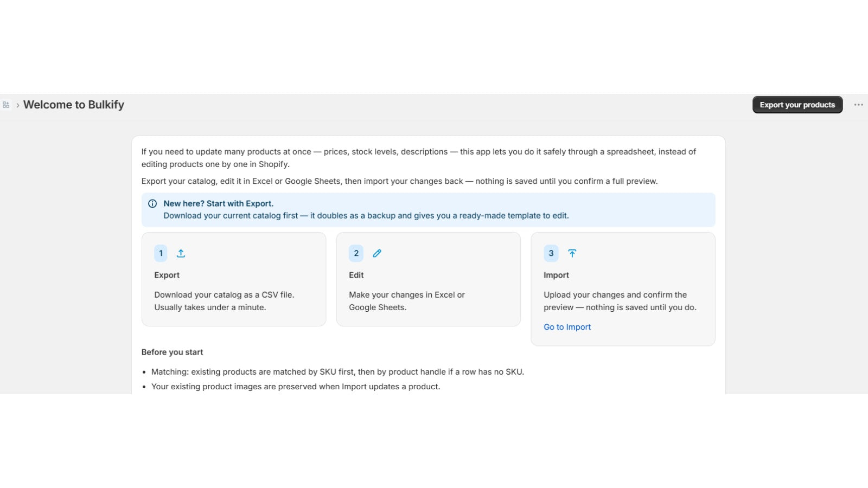Click the apps grid icon beside breadcrumb
Screen dimensions: 868x488
(6, 105)
